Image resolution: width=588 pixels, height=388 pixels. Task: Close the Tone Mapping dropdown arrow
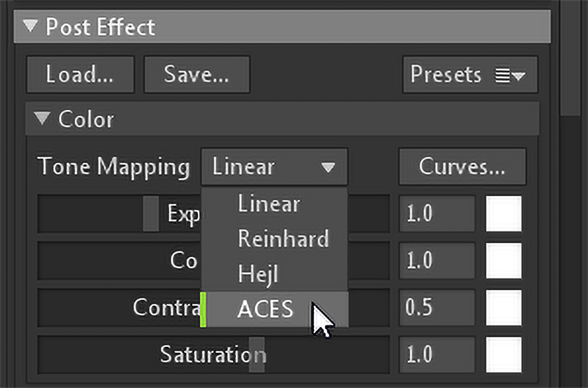(328, 168)
